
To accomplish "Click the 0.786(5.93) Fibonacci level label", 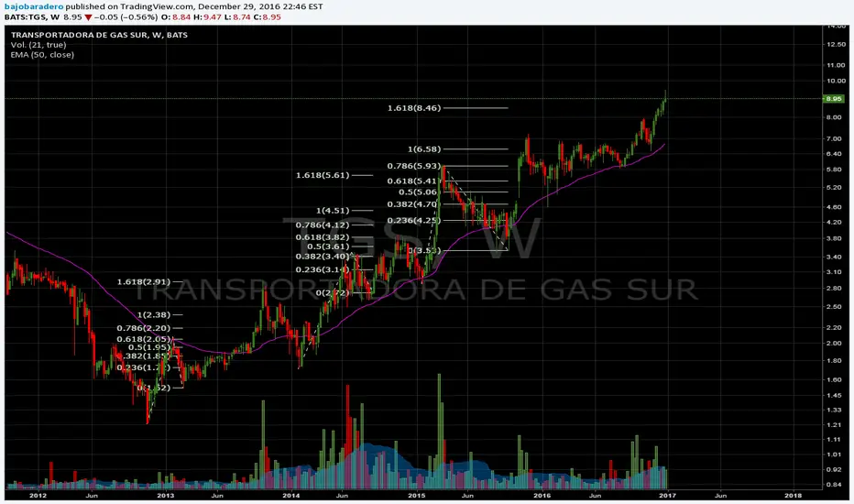I will (x=414, y=166).
